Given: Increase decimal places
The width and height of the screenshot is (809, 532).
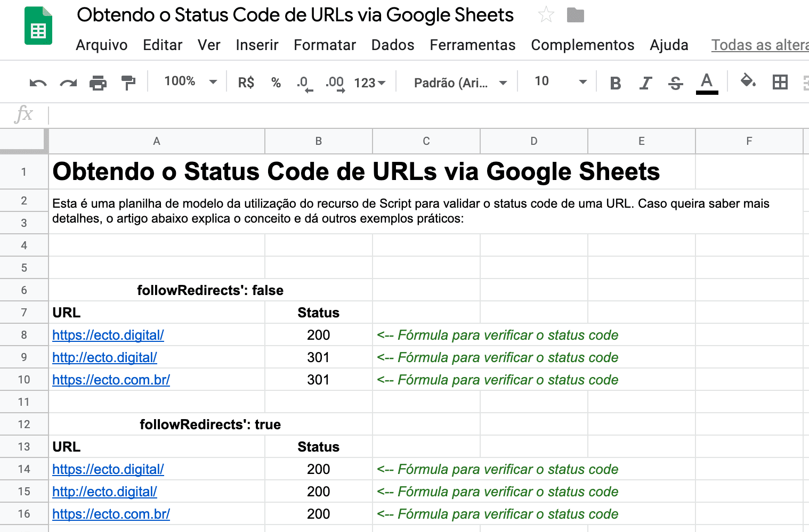Looking at the screenshot, I should (x=335, y=84).
